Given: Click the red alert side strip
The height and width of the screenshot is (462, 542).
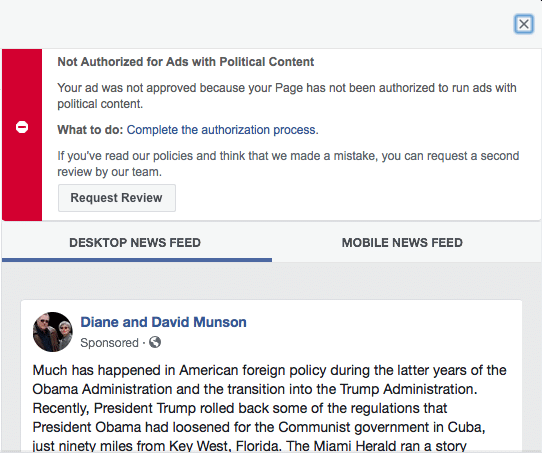Looking at the screenshot, I should click(22, 135).
